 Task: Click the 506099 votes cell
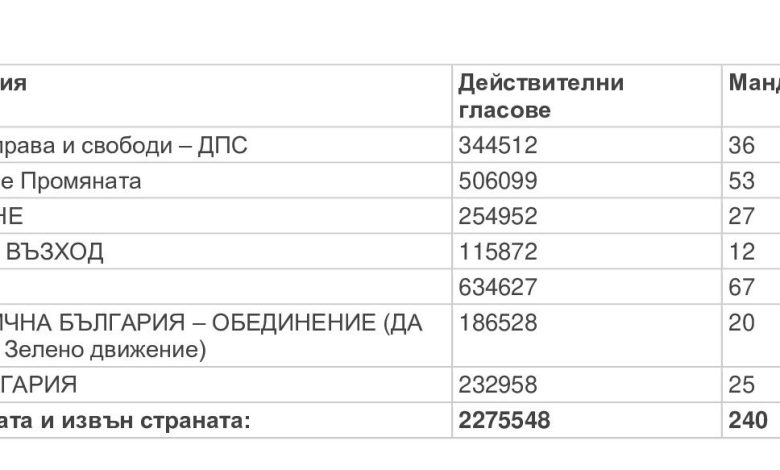point(498,181)
